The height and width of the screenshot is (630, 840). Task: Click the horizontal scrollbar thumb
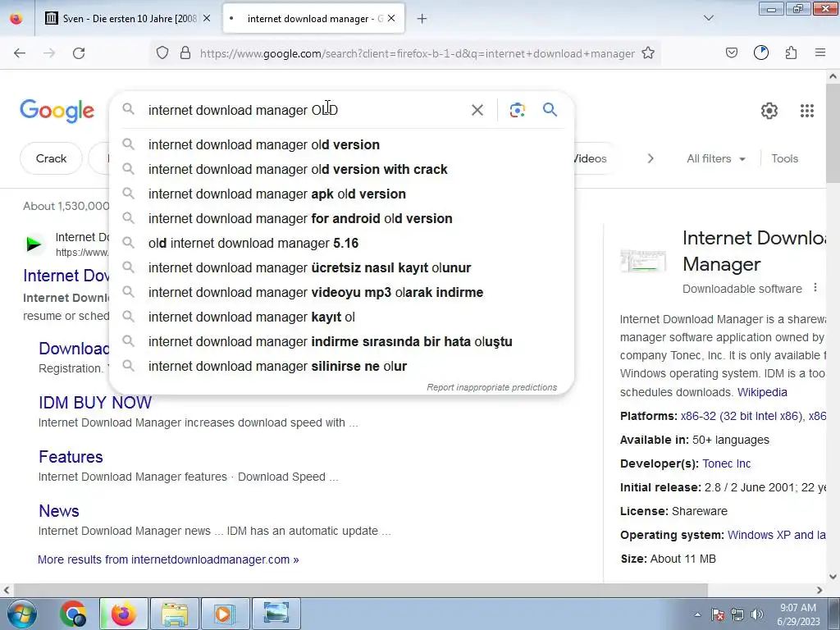click(359, 590)
